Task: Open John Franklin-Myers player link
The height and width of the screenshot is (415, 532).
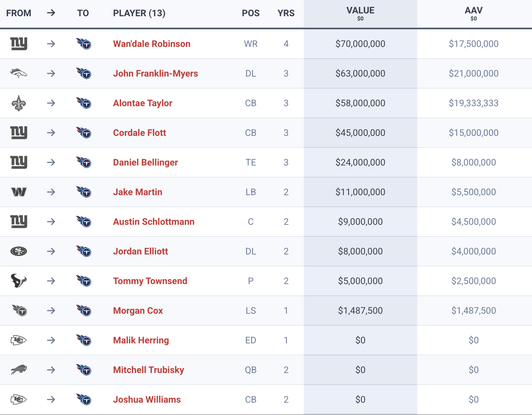Action: coord(155,73)
